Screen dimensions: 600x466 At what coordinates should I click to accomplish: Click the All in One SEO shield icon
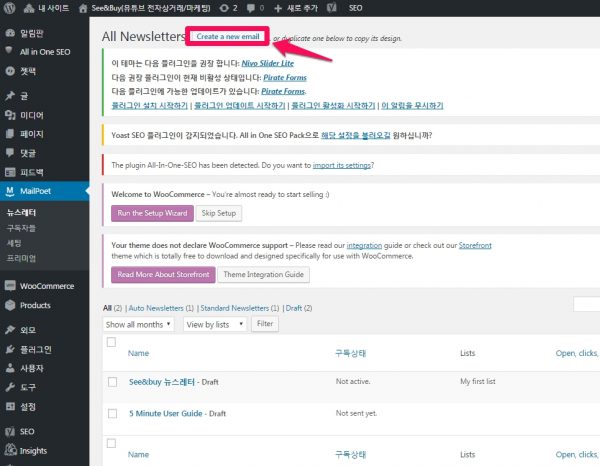point(9,51)
